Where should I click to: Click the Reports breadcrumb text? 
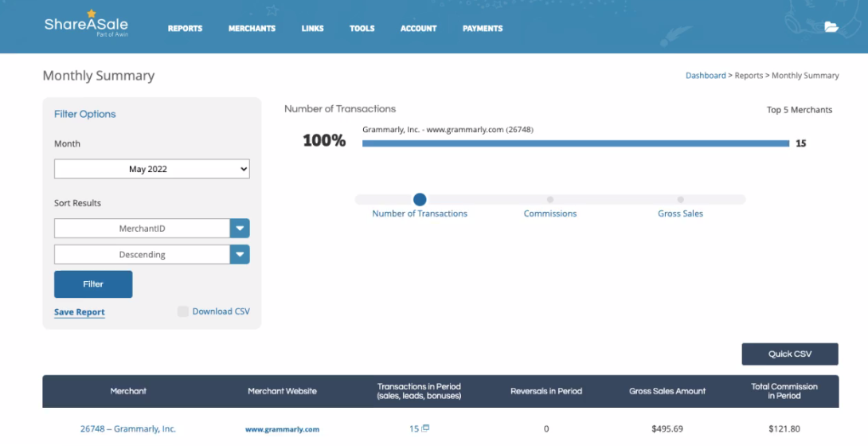[x=749, y=75]
